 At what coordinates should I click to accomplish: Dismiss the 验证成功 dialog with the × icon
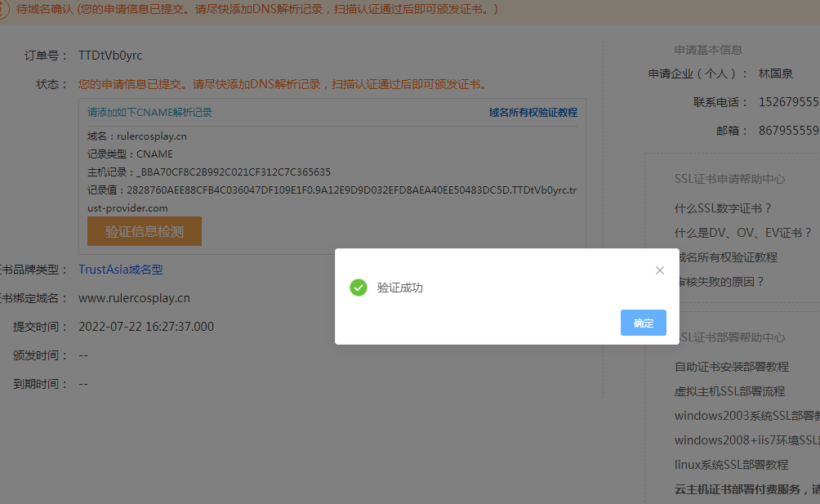[659, 270]
